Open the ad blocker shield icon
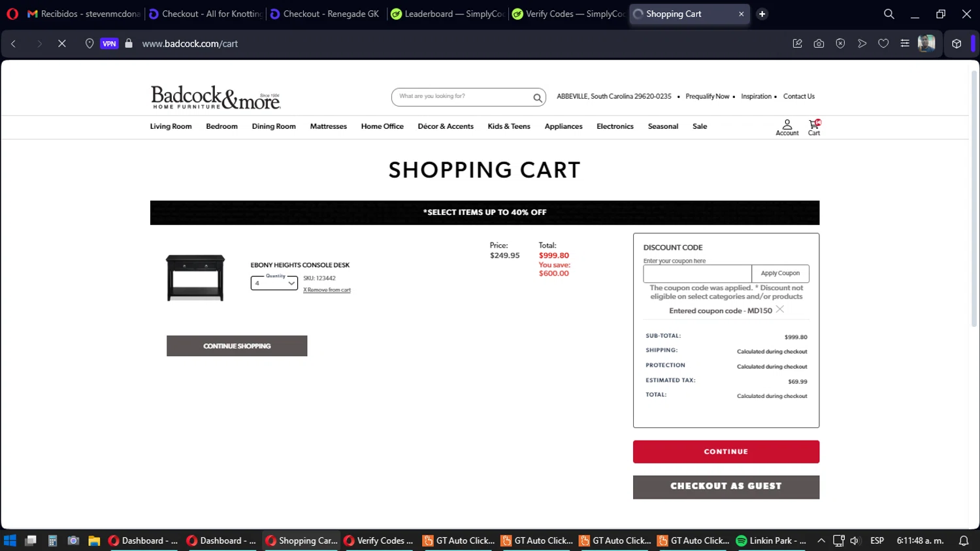This screenshot has height=551, width=980. [x=840, y=44]
